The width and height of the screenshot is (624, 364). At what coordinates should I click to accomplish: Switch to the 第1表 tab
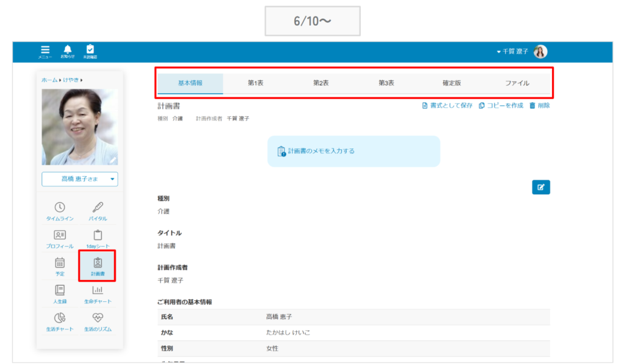click(x=255, y=83)
